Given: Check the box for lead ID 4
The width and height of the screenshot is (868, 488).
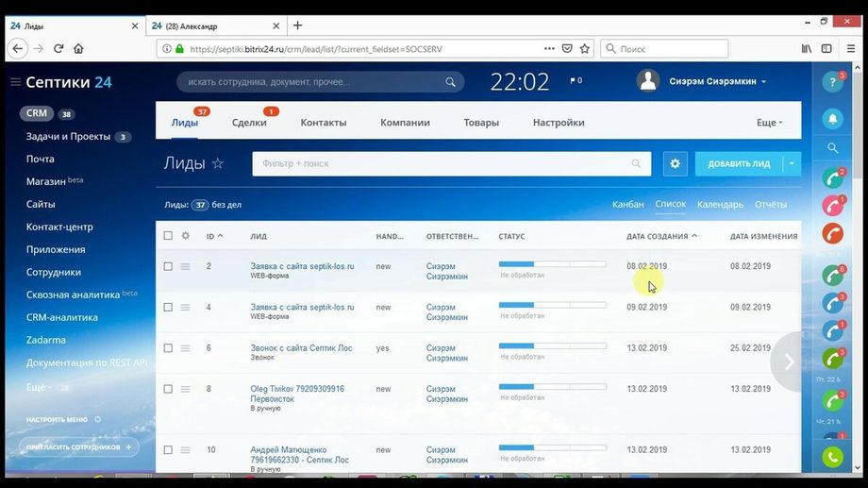Looking at the screenshot, I should tap(168, 308).
